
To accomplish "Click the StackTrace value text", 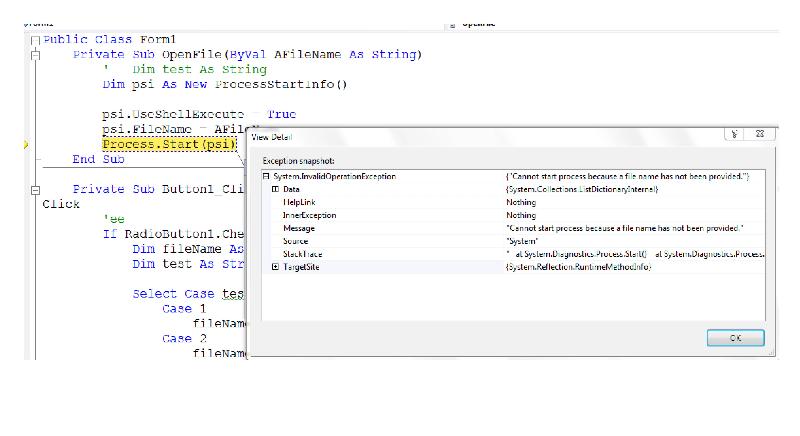I will pos(635,254).
